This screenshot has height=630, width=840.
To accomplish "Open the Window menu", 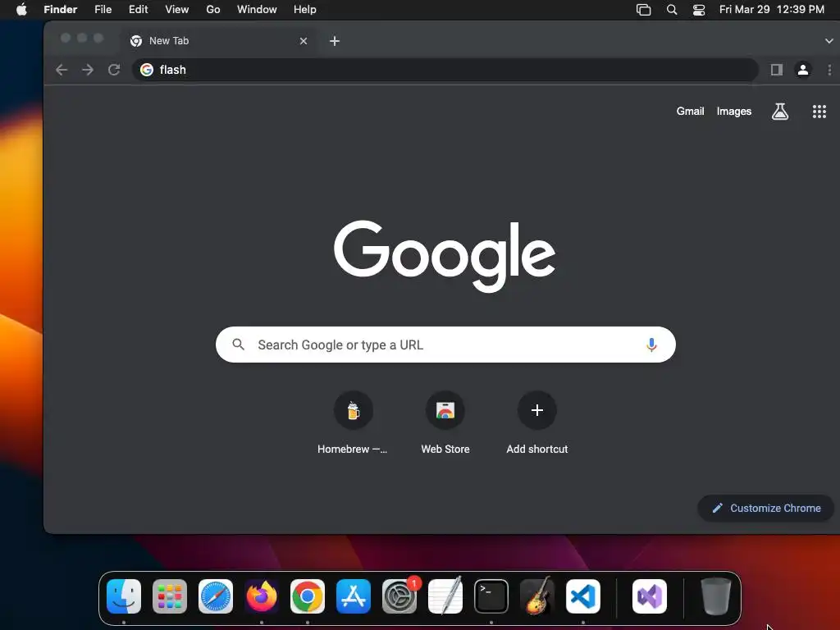I will point(257,9).
